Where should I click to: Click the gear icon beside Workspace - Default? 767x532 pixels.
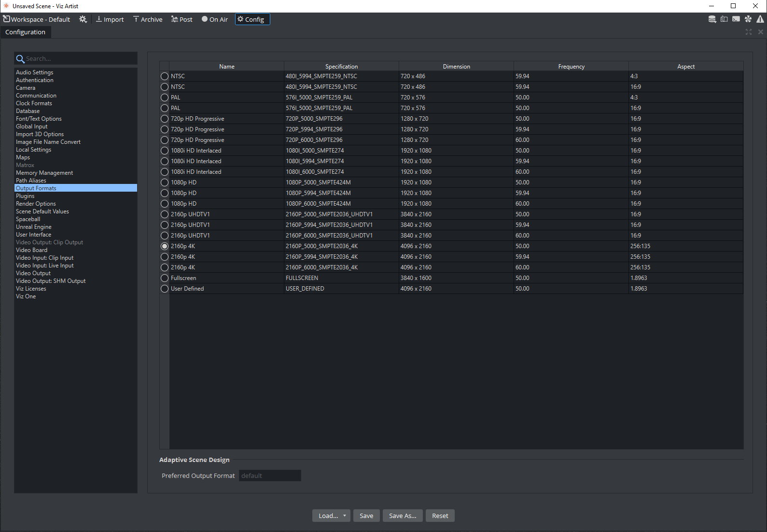pos(83,19)
